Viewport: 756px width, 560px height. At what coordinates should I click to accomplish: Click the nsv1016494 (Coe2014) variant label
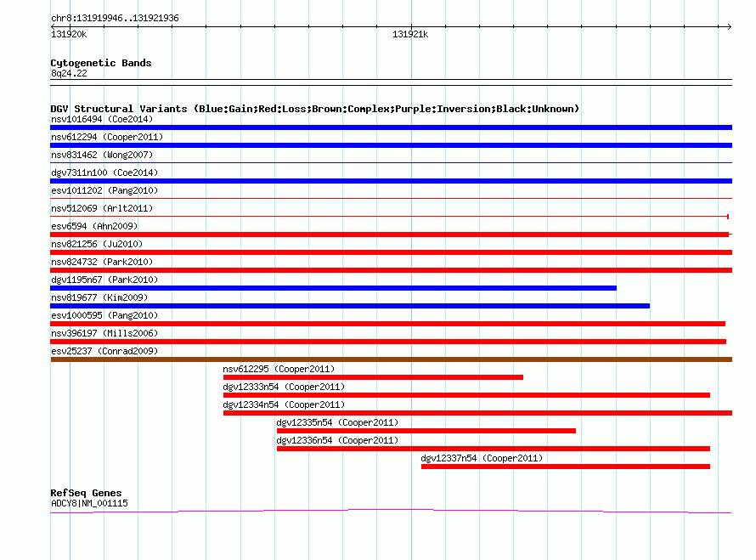point(102,119)
